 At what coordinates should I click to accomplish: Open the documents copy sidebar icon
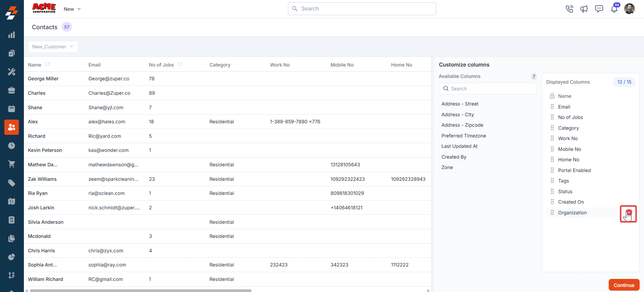pyautogui.click(x=12, y=238)
